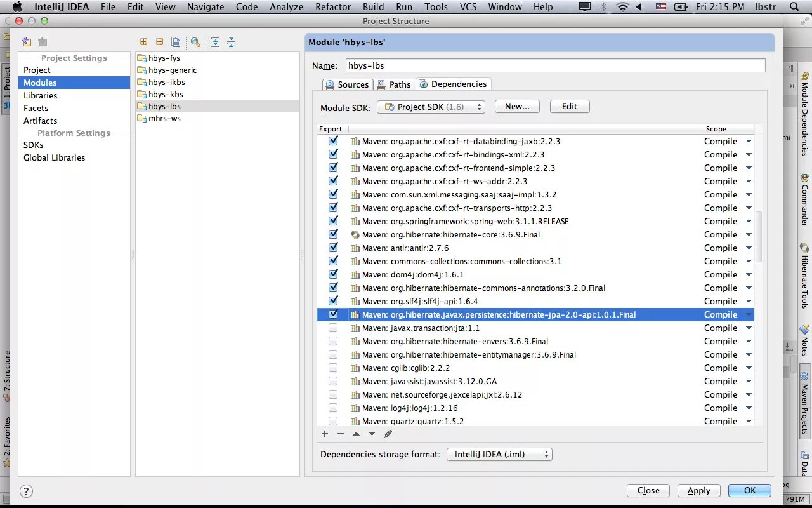Open scope dropdown for slf4j-api 1.6.4
Viewport: 812px width, 508px height.
coord(749,302)
